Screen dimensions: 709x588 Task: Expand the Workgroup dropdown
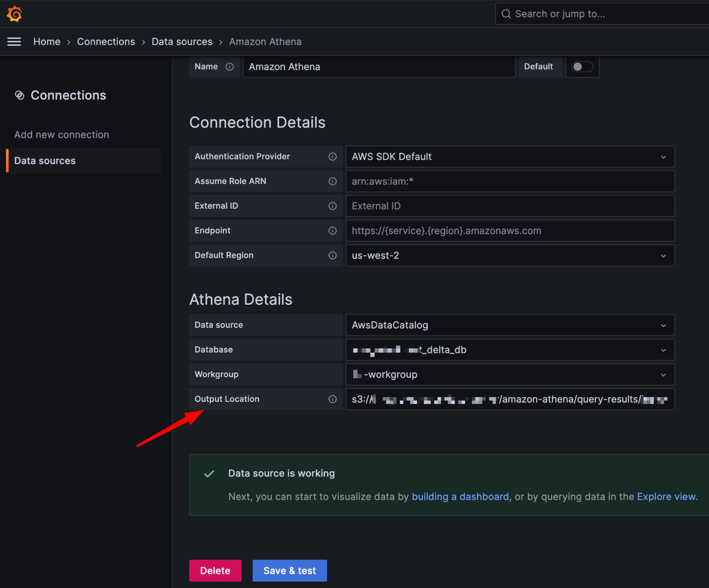(663, 374)
